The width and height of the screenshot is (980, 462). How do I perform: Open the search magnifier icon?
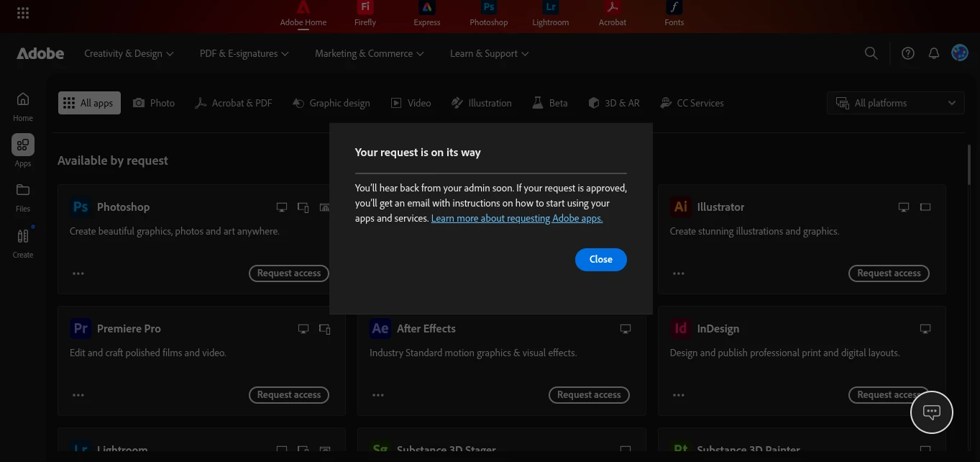click(x=871, y=53)
